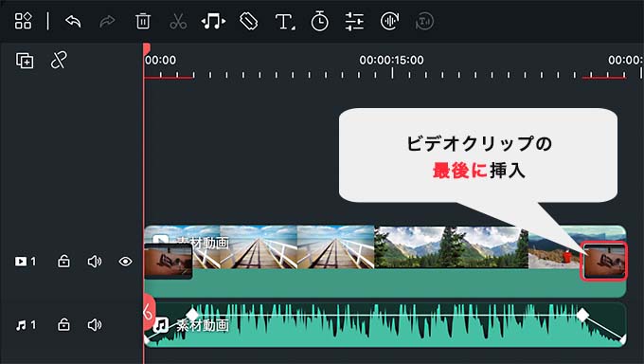644x364 pixels.
Task: Click the audio waveform refresh icon
Action: click(389, 21)
